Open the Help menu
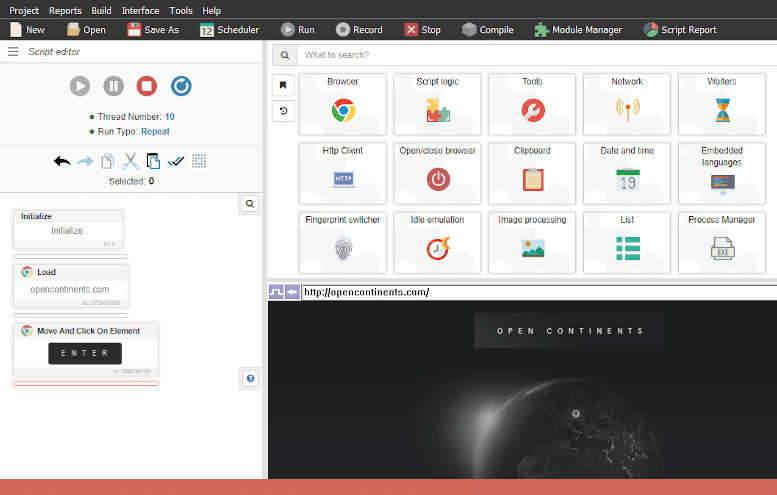The height and width of the screenshot is (495, 777). [212, 10]
